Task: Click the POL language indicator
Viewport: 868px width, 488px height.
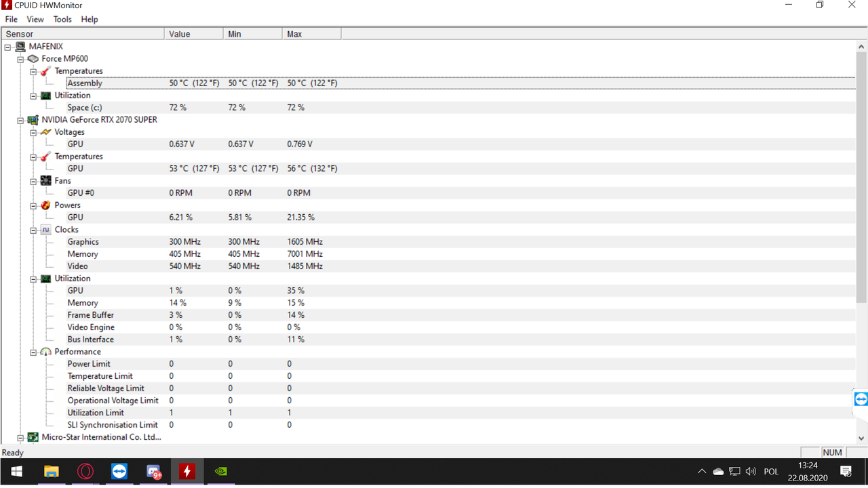Action: [771, 472]
